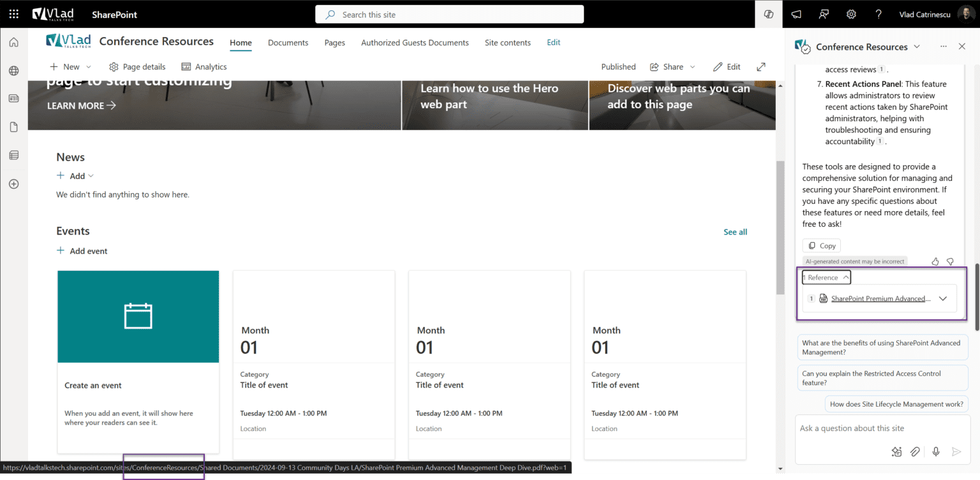
Task: Open the SharePoint app launcher waffle icon
Action: click(x=13, y=13)
